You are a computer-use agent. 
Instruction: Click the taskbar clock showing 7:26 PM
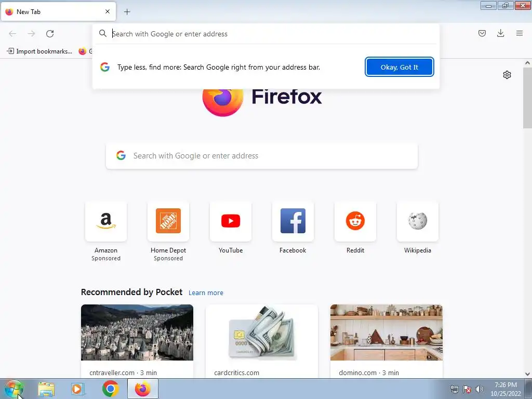tap(506, 389)
